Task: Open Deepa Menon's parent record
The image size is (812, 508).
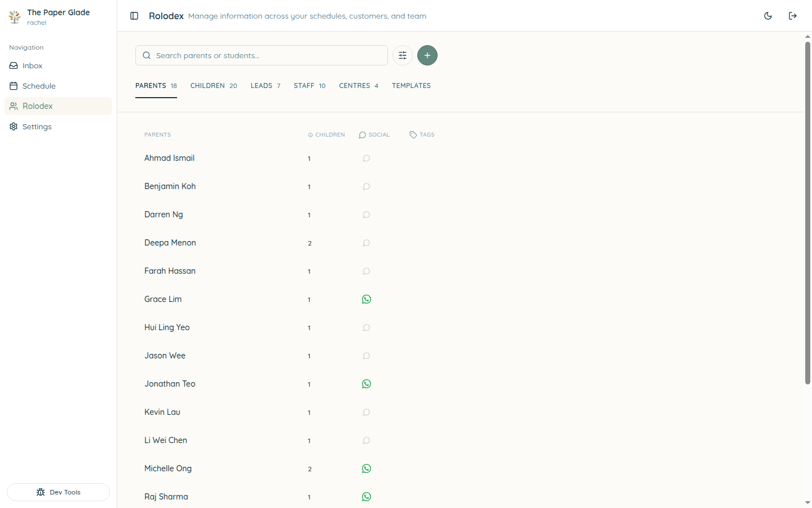Action: [x=170, y=243]
